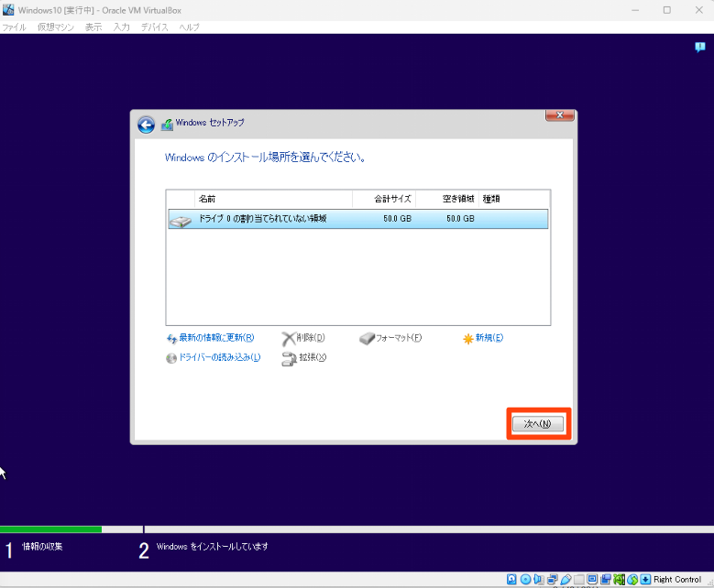Click the Windows をインストールしています step label
Screen dimensions: 714x588
click(x=213, y=547)
